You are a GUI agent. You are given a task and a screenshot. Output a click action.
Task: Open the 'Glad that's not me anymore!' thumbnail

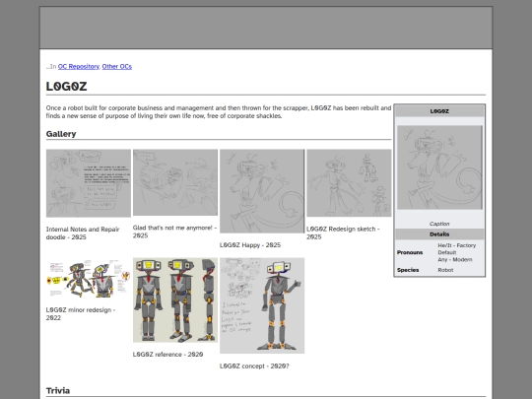(x=175, y=182)
